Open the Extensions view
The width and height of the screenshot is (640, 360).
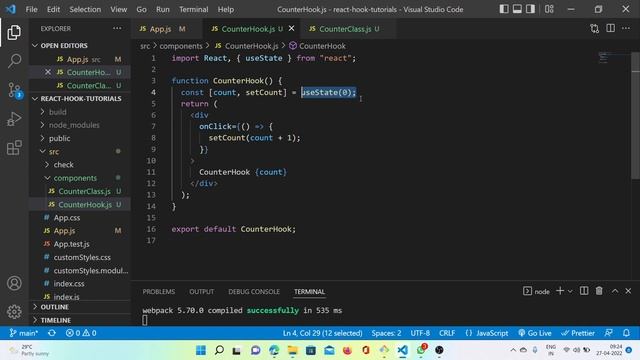(14, 148)
